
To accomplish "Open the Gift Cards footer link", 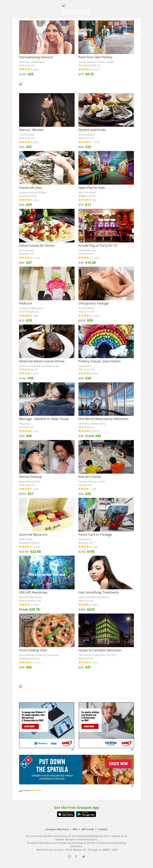I will [x=87, y=829].
